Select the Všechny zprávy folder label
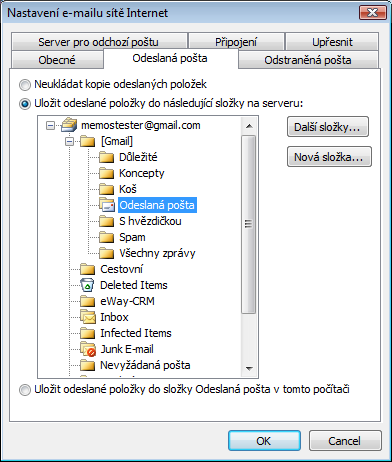 (157, 253)
